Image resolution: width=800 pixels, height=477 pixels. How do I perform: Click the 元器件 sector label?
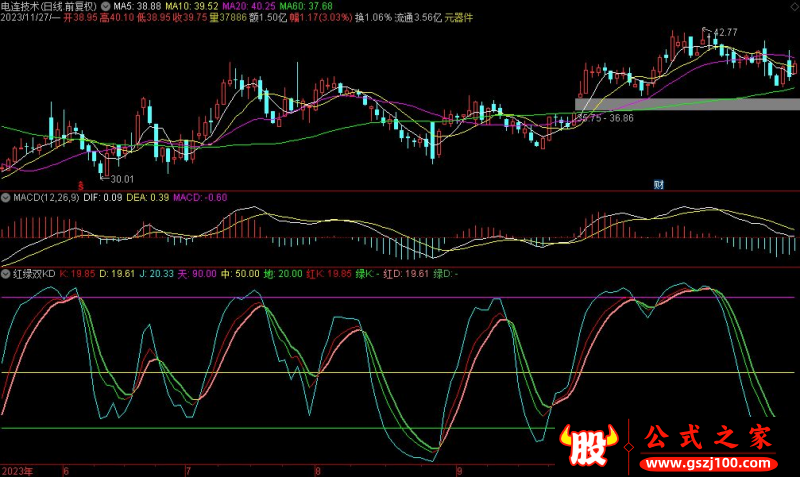pyautogui.click(x=458, y=18)
